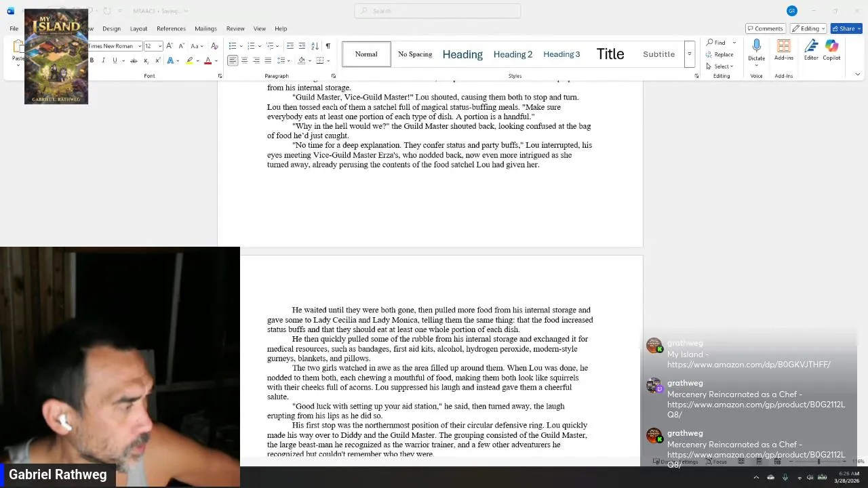Viewport: 868px width, 488px height.
Task: Start Dictate microphone
Action: pos(756,46)
